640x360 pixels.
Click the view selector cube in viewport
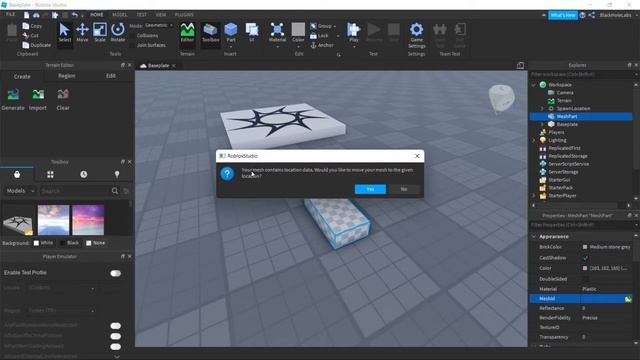tap(502, 98)
